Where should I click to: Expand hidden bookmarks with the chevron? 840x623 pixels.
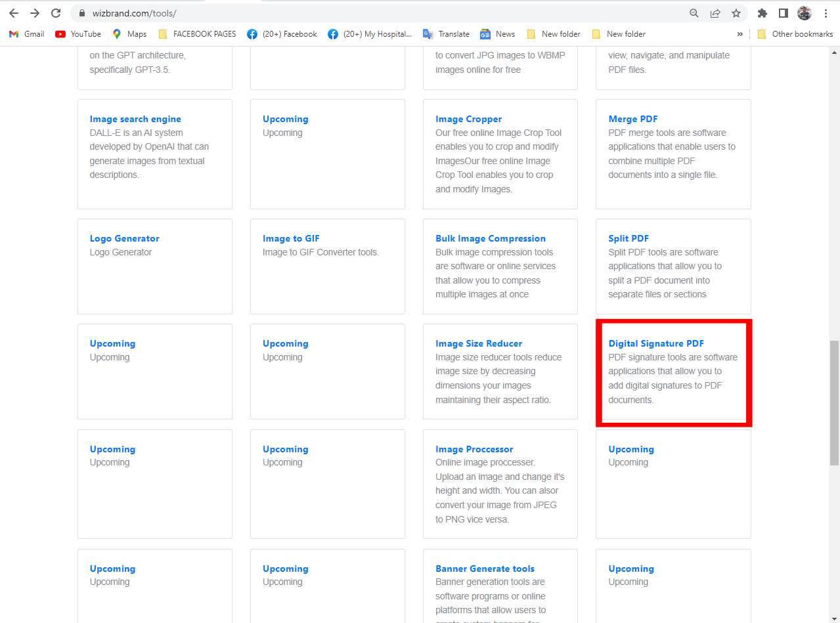[x=740, y=33]
